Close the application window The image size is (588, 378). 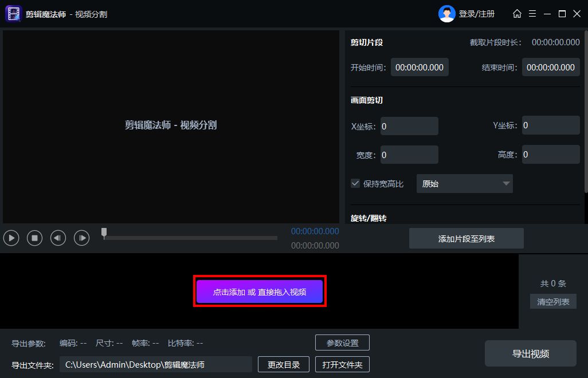click(x=577, y=14)
